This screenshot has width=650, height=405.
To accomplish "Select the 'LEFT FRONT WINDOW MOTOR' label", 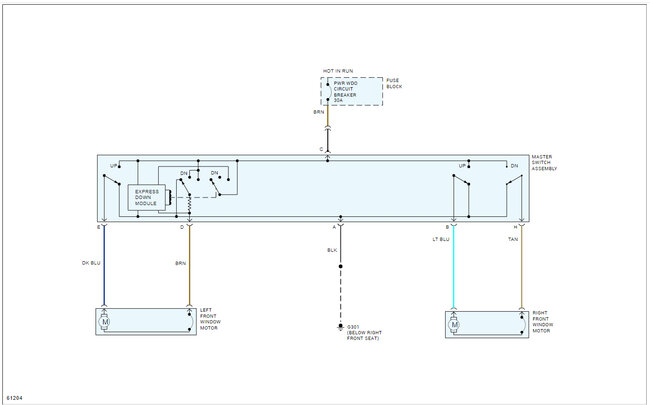I will tap(211, 319).
